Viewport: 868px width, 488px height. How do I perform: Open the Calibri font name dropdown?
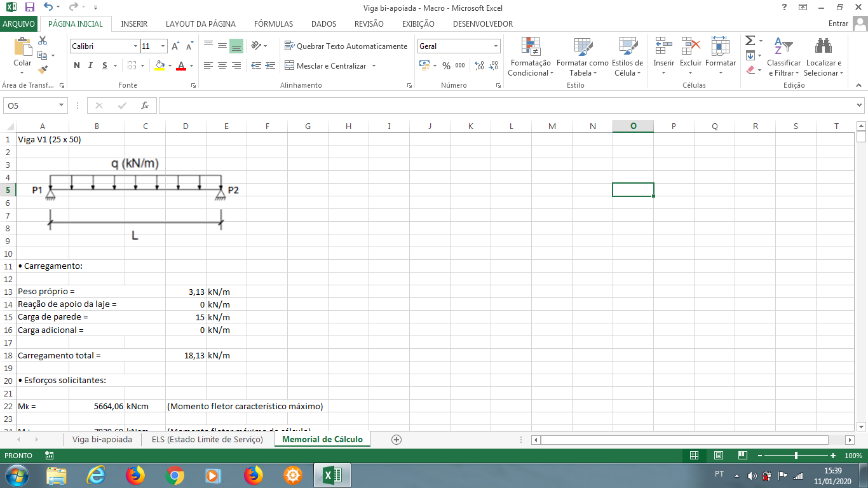135,46
